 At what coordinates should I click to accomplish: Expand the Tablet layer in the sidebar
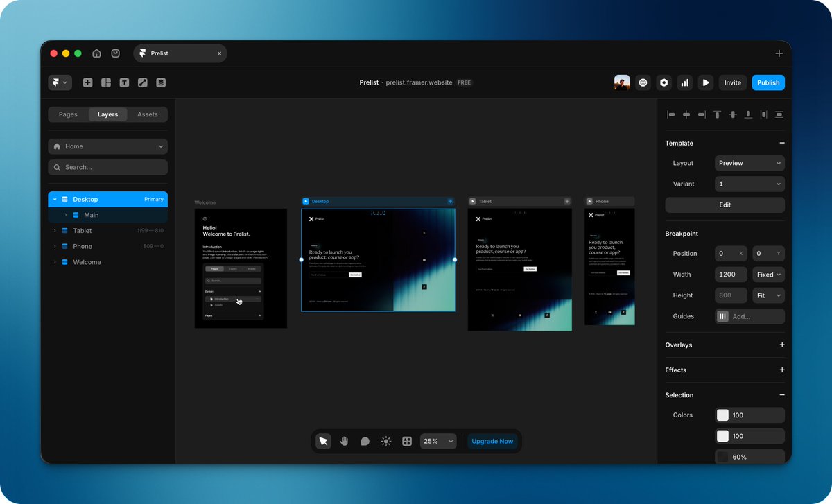point(55,230)
